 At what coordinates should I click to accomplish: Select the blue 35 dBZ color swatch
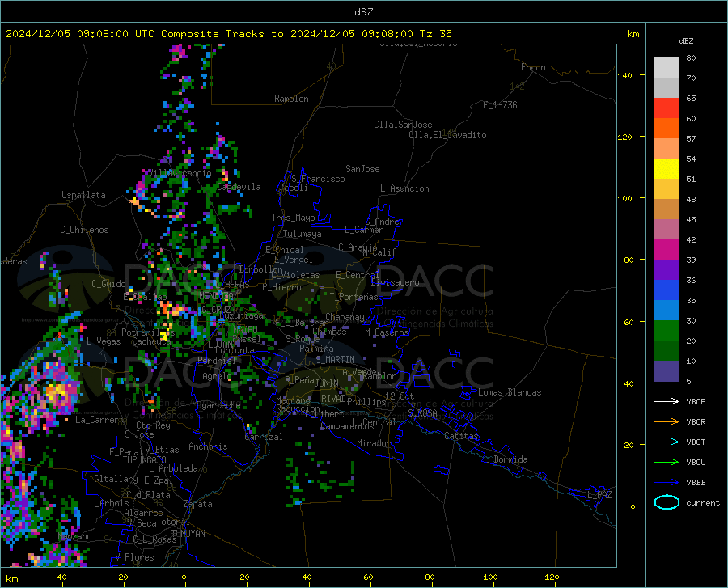coord(667,290)
